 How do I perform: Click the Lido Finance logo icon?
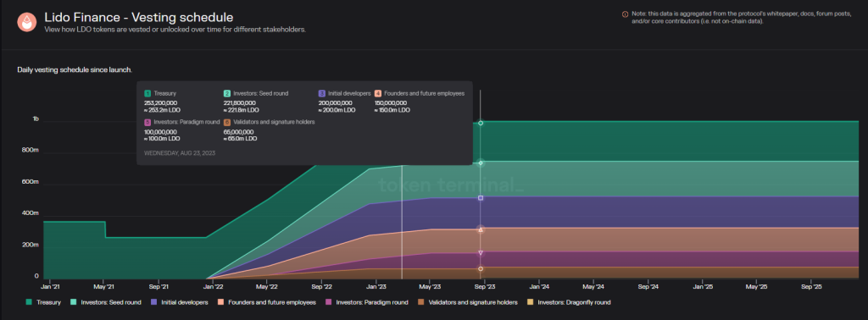pos(26,22)
